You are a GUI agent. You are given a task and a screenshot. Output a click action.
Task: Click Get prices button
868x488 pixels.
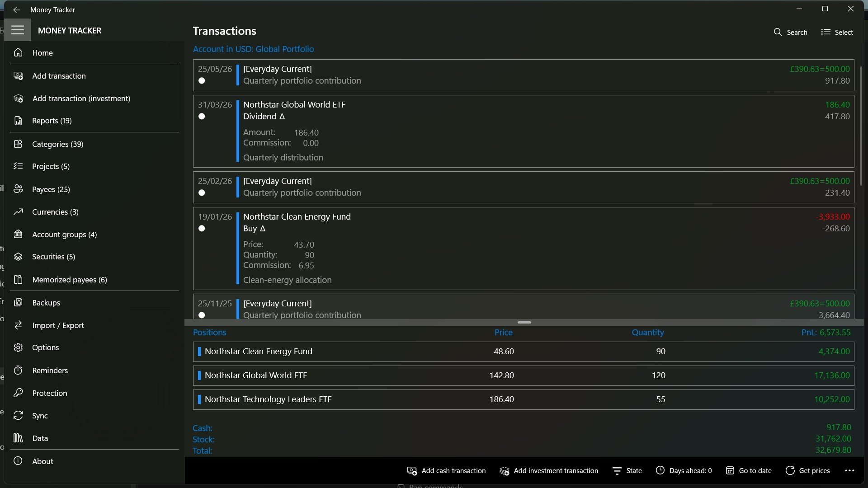tap(807, 470)
